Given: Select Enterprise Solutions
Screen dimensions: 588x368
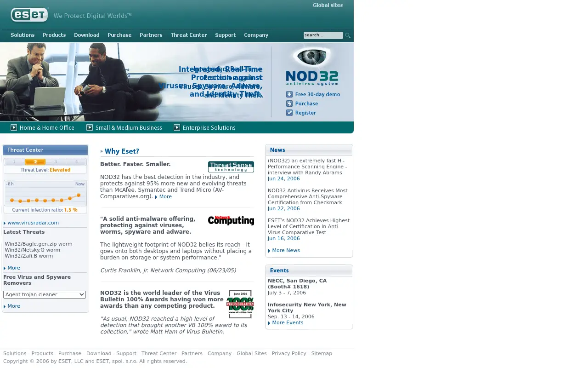Looking at the screenshot, I should click(209, 128).
